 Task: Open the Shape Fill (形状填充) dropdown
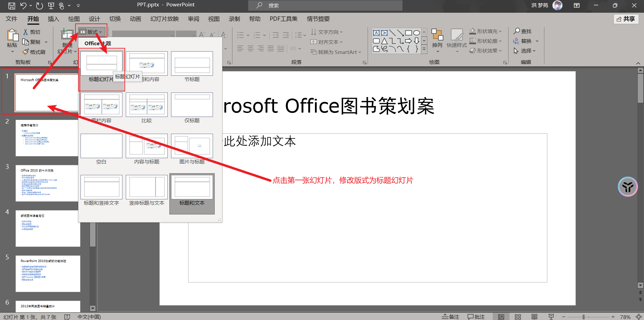click(485, 31)
